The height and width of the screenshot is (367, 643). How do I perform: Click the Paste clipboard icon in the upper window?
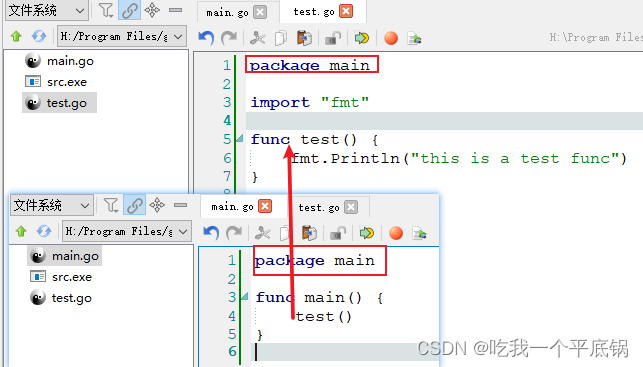[304, 38]
